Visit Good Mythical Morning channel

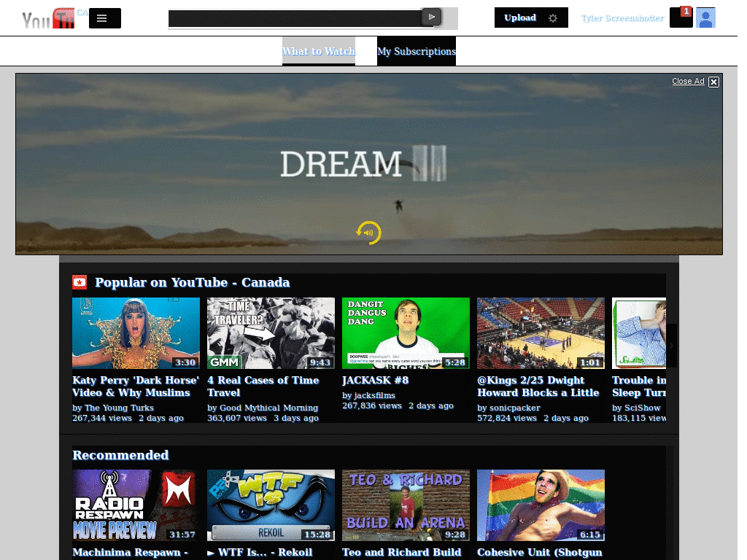268,408
